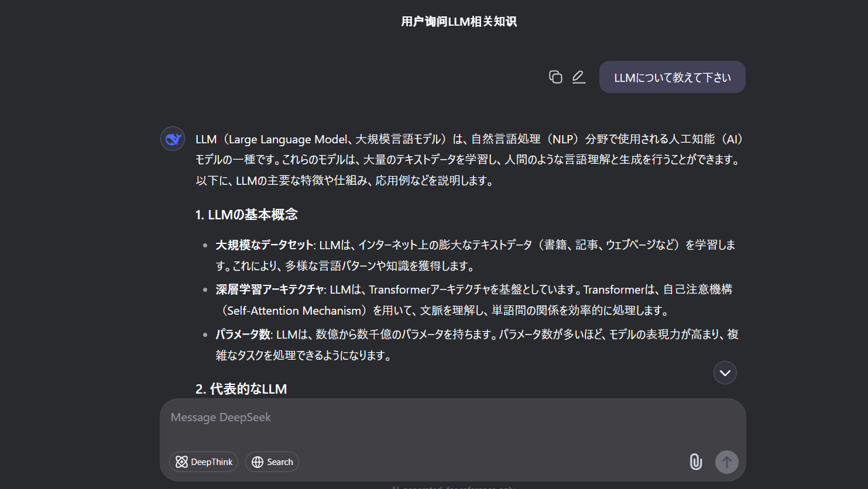The height and width of the screenshot is (489, 868).
Task: Send message with the up-arrow button
Action: (x=727, y=462)
